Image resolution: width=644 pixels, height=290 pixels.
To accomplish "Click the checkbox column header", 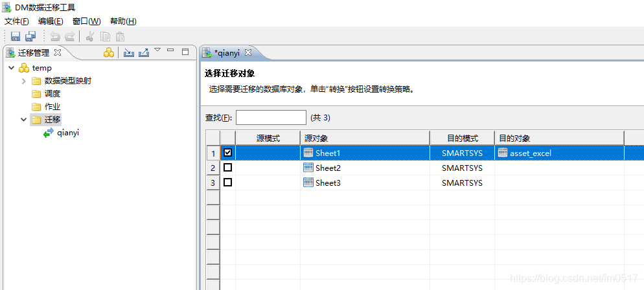I will [228, 139].
